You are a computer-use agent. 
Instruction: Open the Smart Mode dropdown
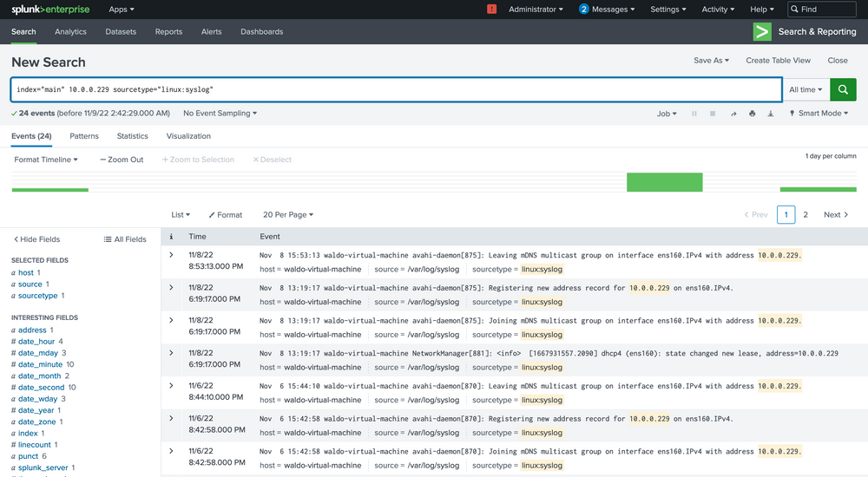tap(821, 114)
